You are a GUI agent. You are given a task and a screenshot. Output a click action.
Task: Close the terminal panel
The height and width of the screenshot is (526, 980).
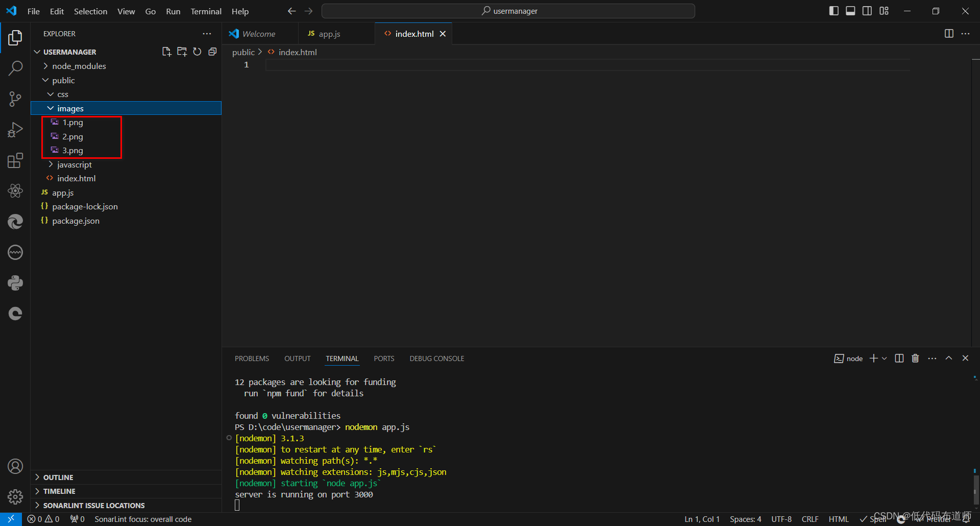[x=965, y=358]
